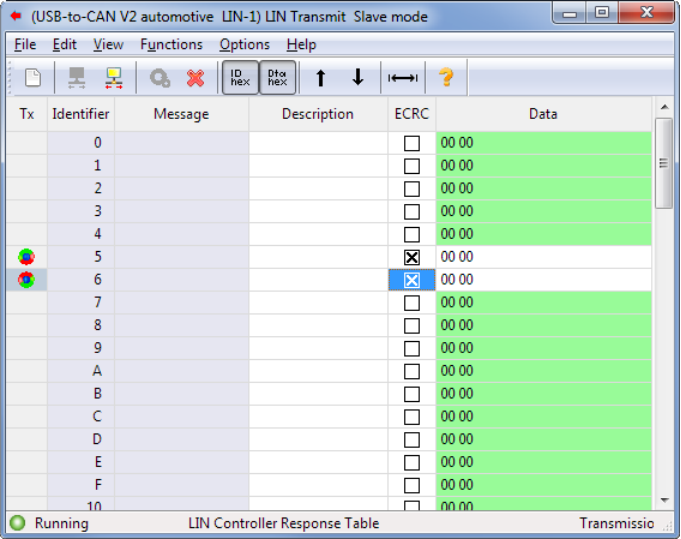Image resolution: width=681 pixels, height=539 pixels.
Task: Select the Data cell for identifier 5
Action: click(x=543, y=257)
